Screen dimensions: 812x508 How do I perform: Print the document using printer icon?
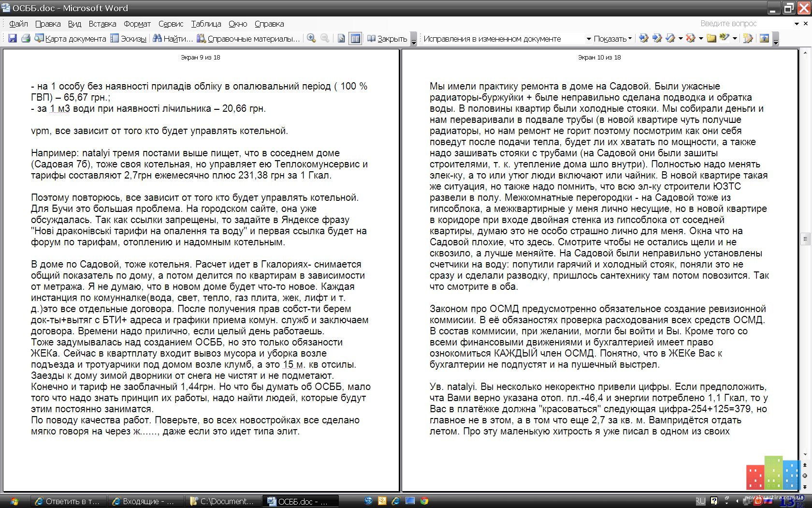click(26, 38)
